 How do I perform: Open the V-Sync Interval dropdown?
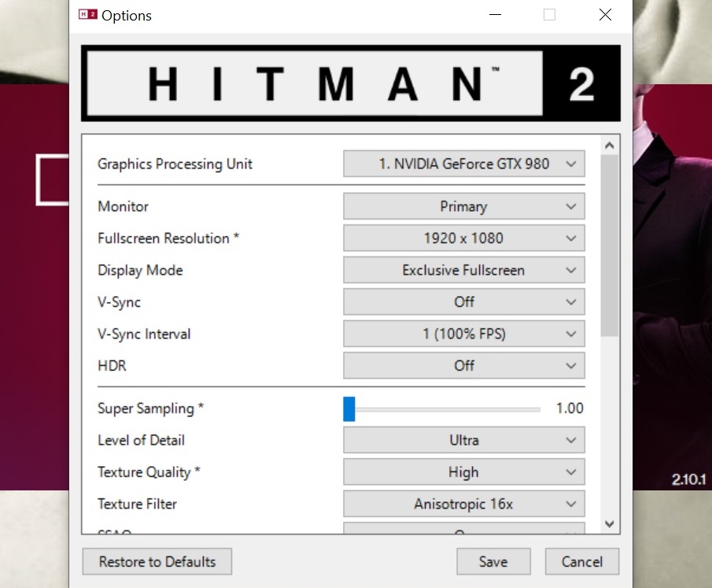[x=463, y=334]
